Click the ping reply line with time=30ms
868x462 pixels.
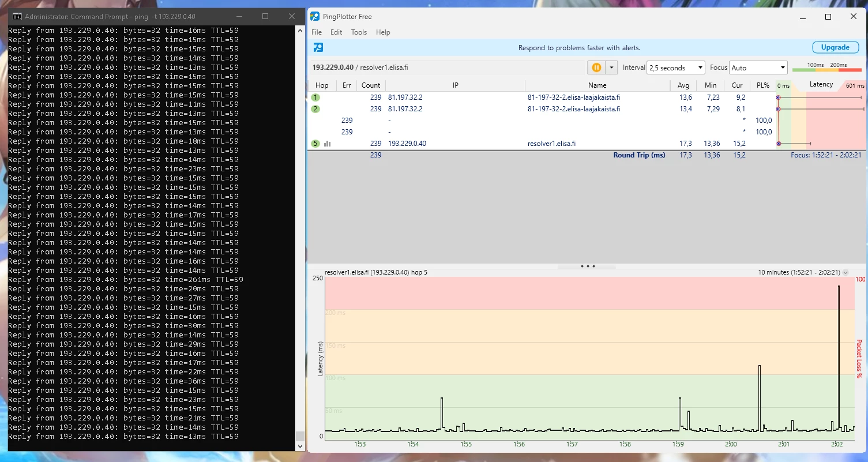pos(123,326)
